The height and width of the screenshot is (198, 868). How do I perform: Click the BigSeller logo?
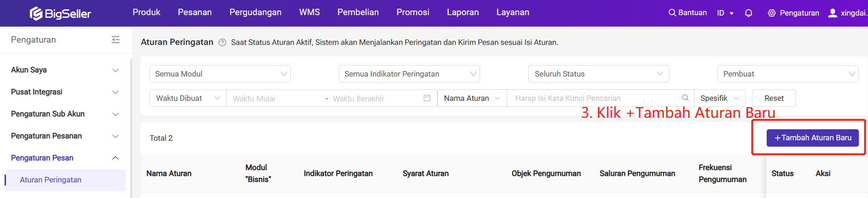[60, 13]
